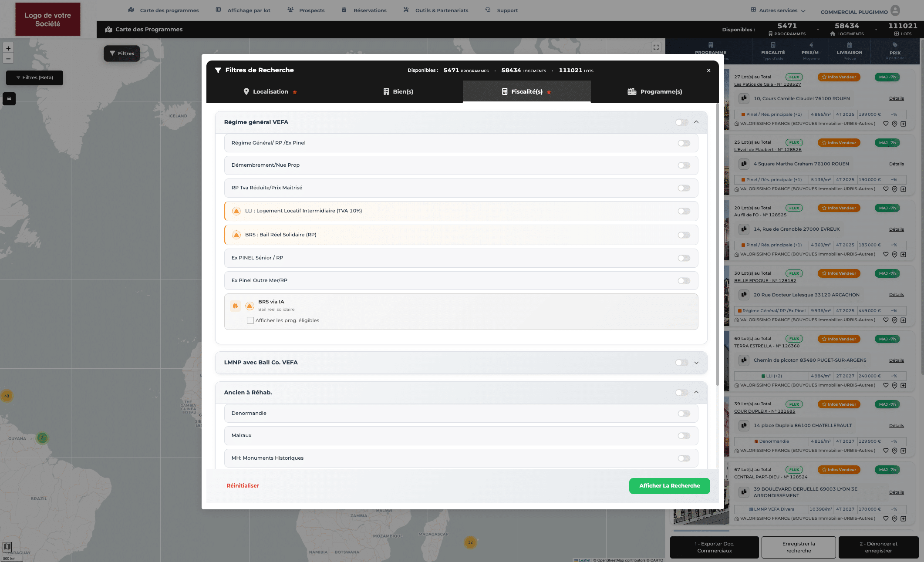The width and height of the screenshot is (924, 562).
Task: Close the Filtres de Recherche dialog
Action: click(x=708, y=71)
